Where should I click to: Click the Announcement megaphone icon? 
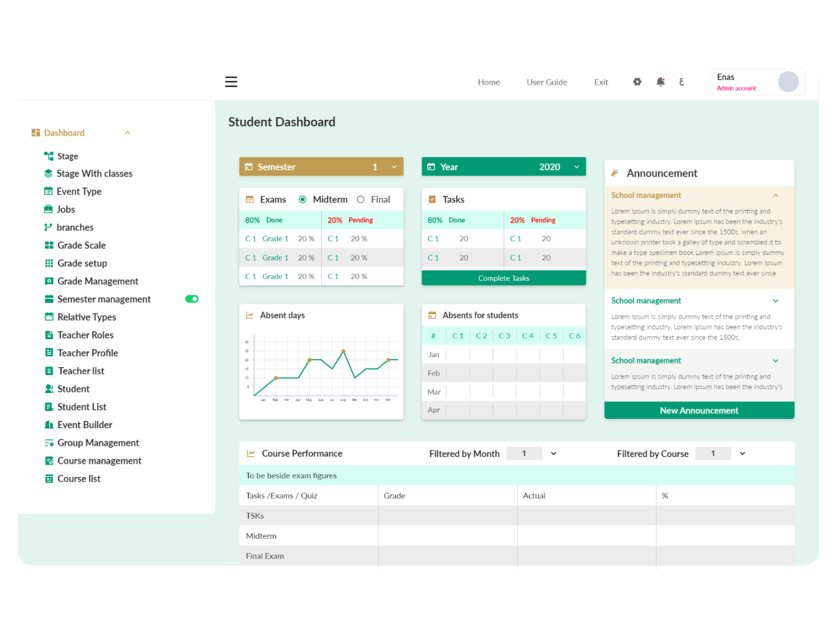click(x=616, y=173)
